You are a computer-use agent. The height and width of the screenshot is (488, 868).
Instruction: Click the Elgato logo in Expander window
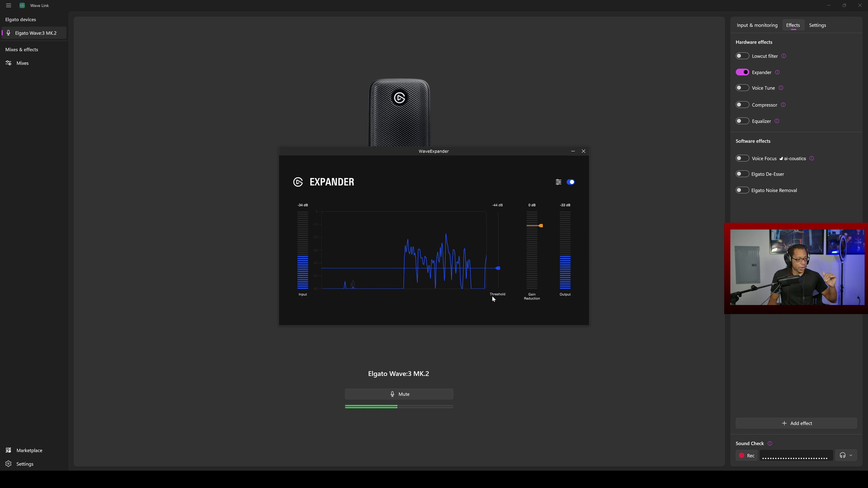(298, 182)
